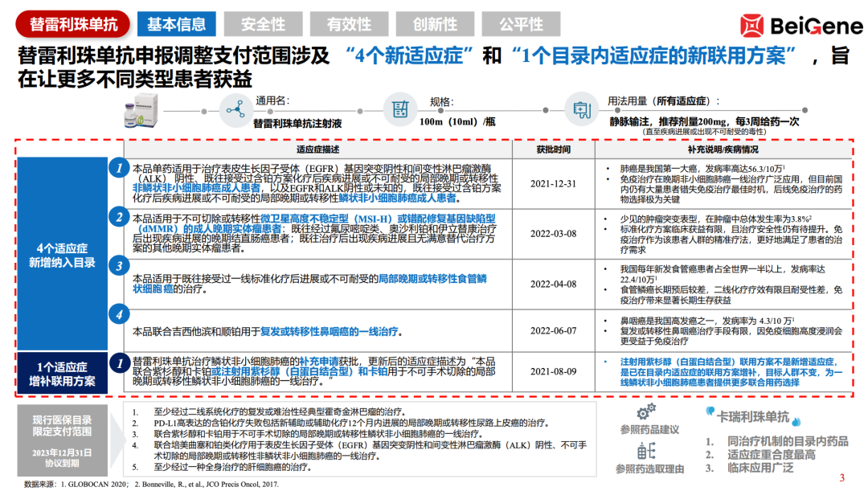Click the approval date 2021-08-09
Screen dimensions: 868x491
pos(554,371)
